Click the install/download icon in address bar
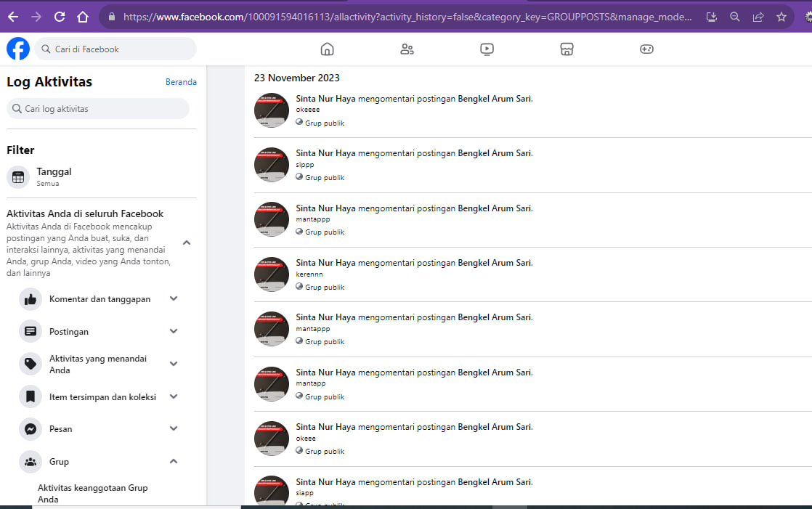 point(712,17)
